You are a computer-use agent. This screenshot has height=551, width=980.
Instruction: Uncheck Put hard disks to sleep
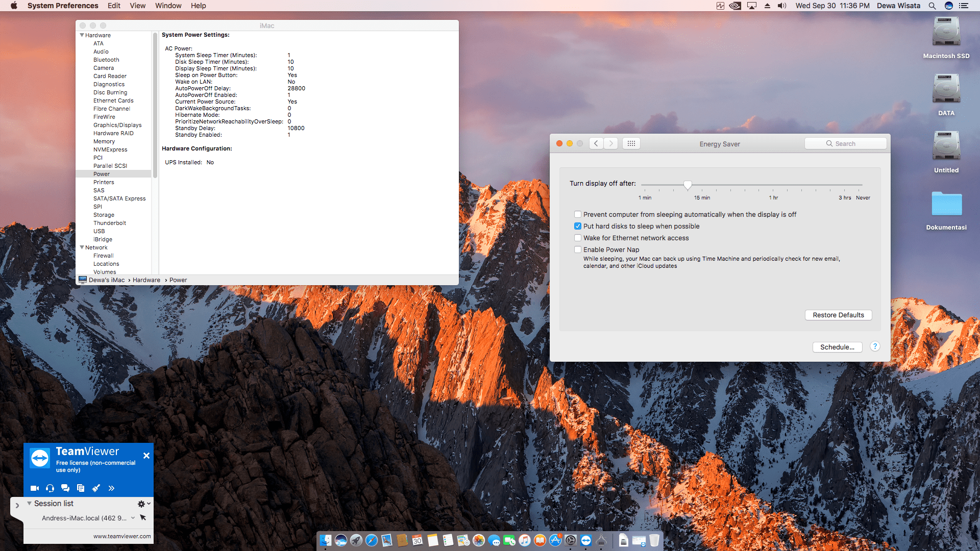[x=578, y=226]
